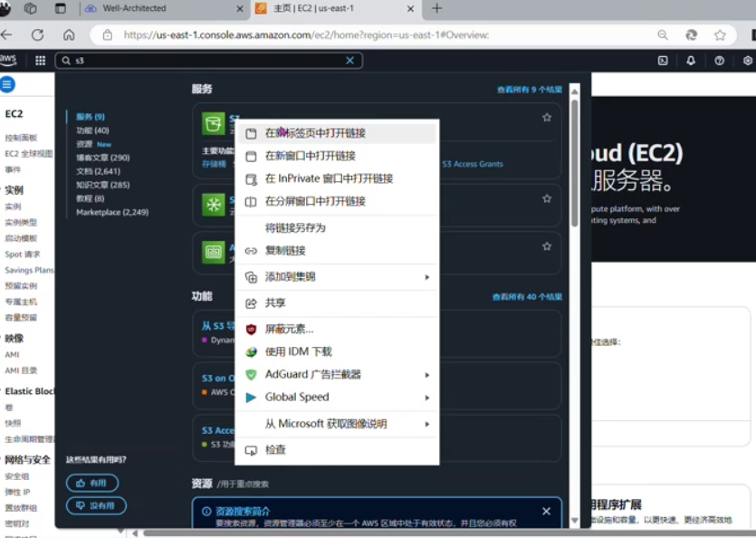Expand the Global Speed submenu
Viewport: 756px width, 538px height.
pyautogui.click(x=337, y=397)
